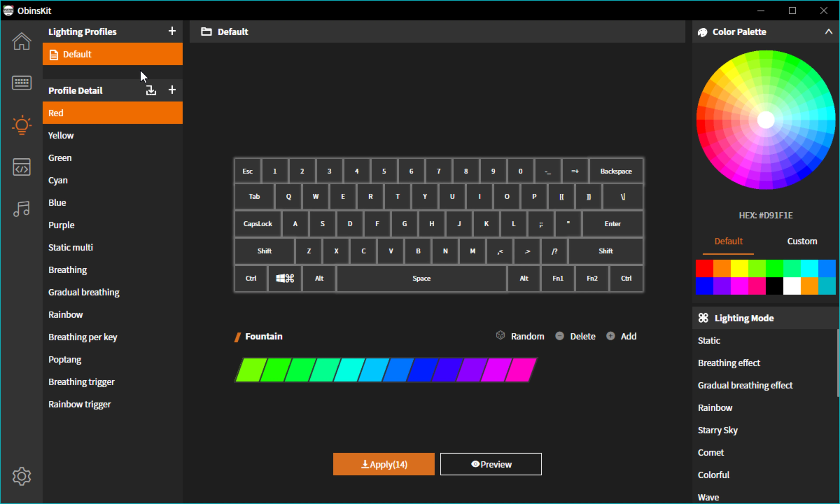Screen dimensions: 840x504
Task: Pick the yellow palette swatch
Action: point(739,268)
